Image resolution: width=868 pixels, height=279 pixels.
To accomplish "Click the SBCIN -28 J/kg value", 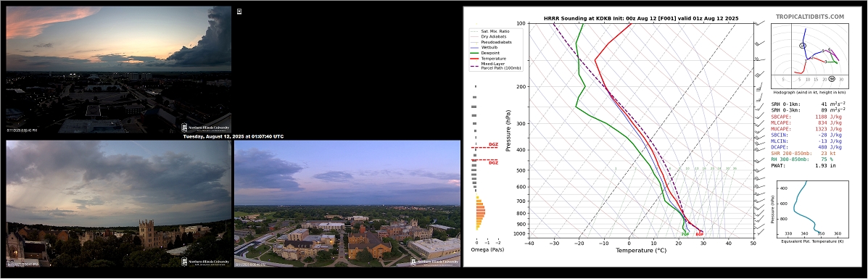I will (806, 135).
